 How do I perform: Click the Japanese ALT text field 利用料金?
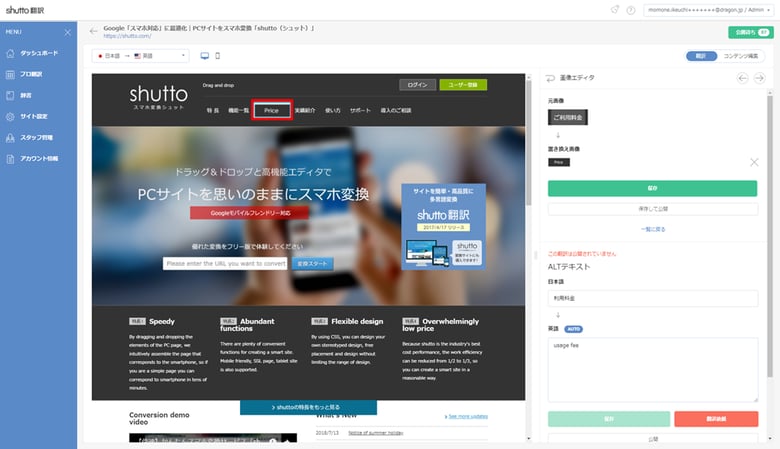point(653,298)
